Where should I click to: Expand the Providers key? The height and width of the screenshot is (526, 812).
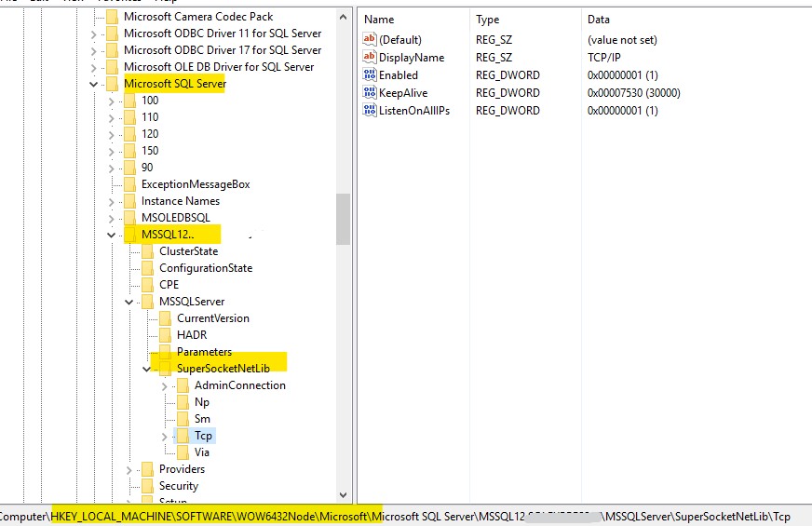point(129,470)
